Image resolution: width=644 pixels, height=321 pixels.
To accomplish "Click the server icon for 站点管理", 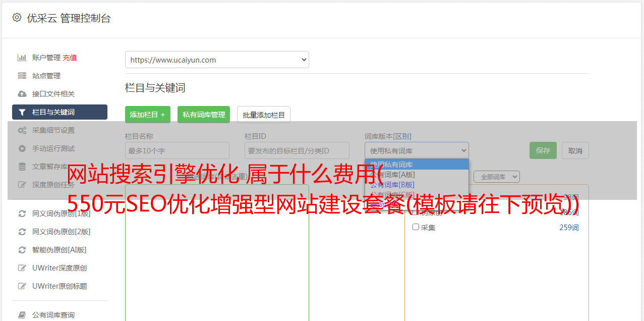I will click(x=22, y=76).
